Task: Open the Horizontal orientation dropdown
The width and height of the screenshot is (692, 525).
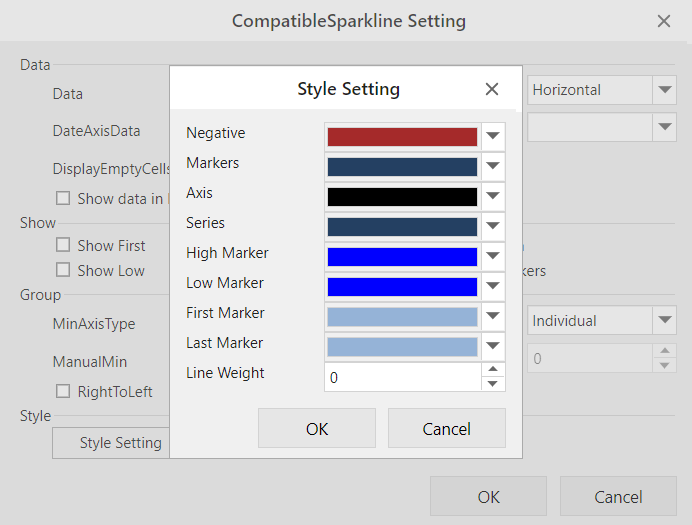Action: pyautogui.click(x=665, y=90)
